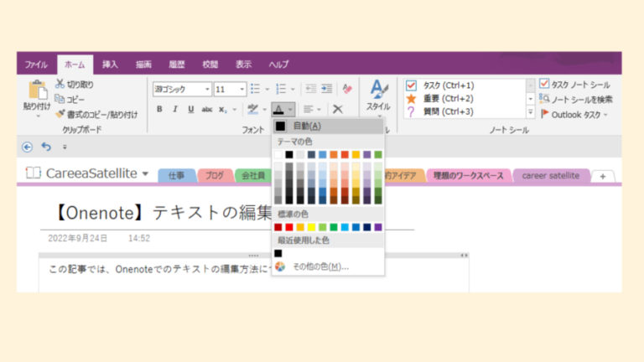Open the font size 11 dropdown
Screen dimensions: 644x362
[x=241, y=89]
